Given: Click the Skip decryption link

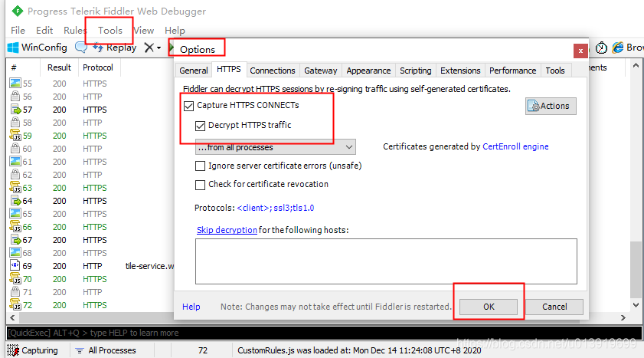Looking at the screenshot, I should (227, 230).
